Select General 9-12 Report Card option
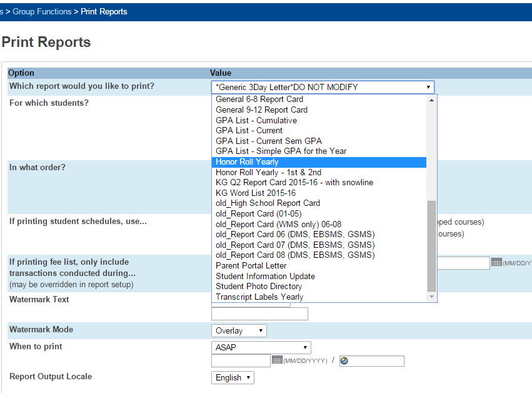Screen dimensions: 532x393 [x=319, y=110]
